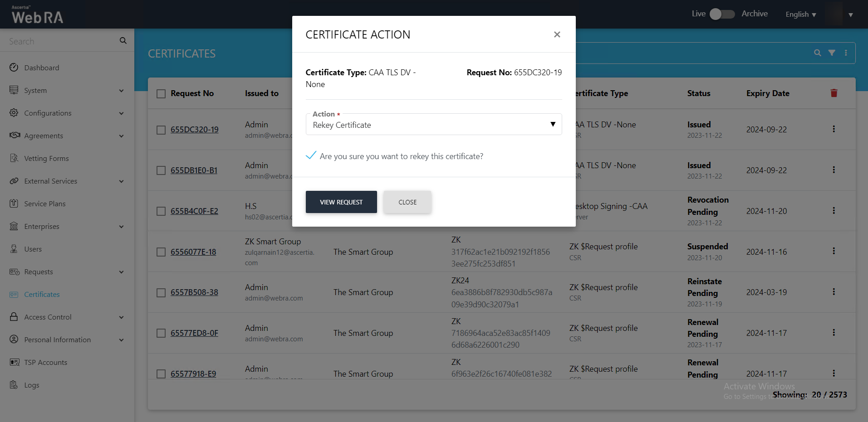Open three-dot options for request 6557B508-38
The image size is (868, 422).
(834, 292)
